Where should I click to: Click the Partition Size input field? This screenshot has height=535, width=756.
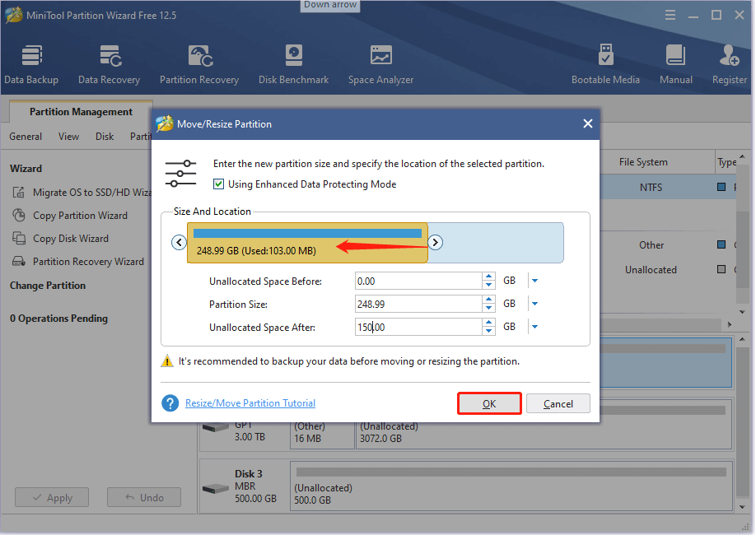tap(418, 305)
